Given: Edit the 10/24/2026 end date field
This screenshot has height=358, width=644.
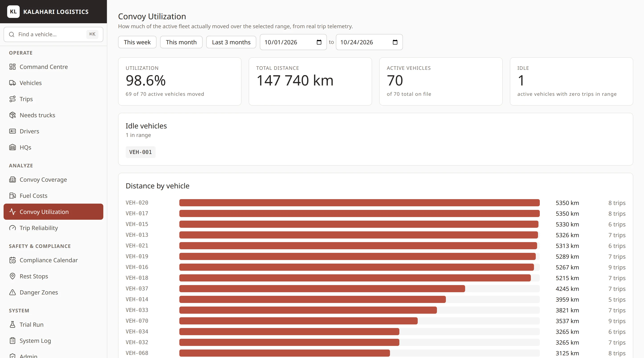Looking at the screenshot, I should (x=369, y=42).
